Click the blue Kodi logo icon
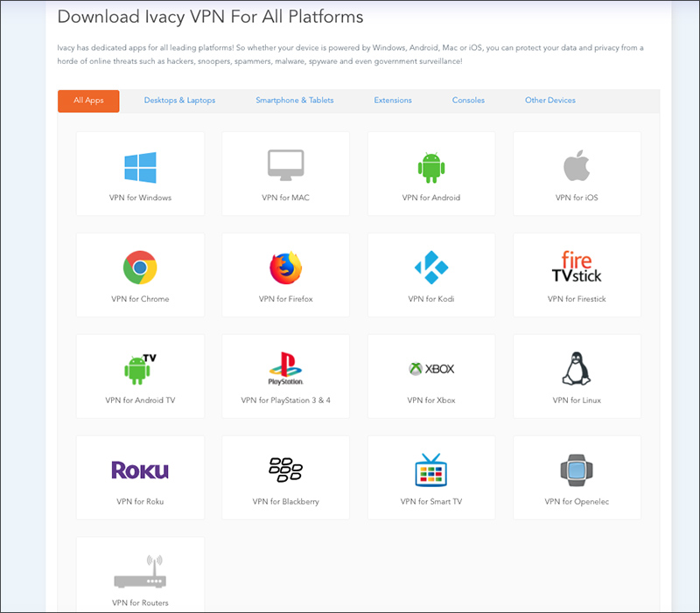 click(431, 268)
